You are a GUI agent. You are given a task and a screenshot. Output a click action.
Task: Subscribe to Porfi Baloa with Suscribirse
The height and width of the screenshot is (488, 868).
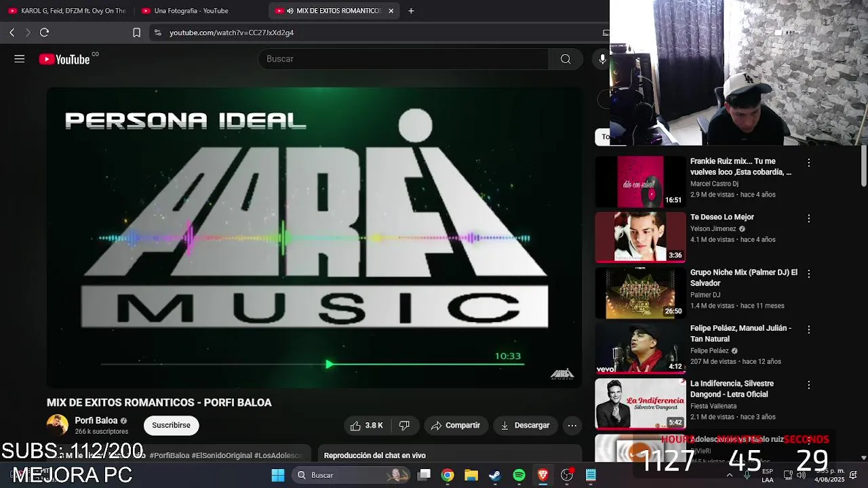[x=171, y=426]
